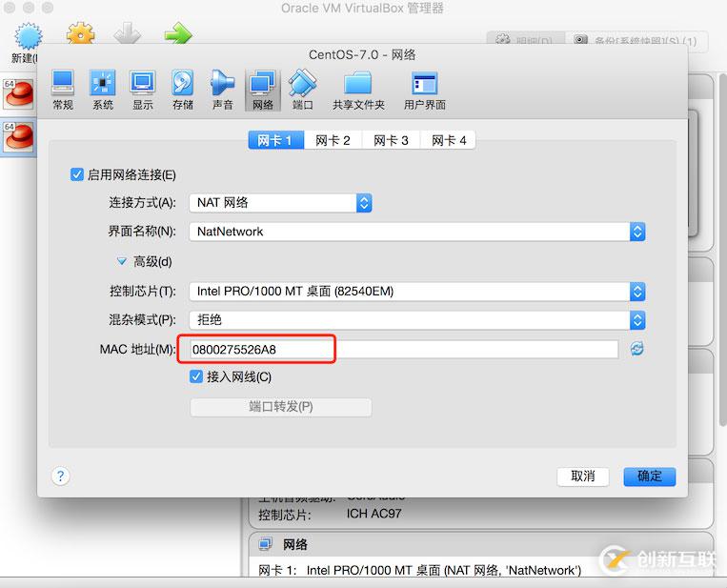Open the 界面名称 NatNetwork dropdown
This screenshot has height=588, width=727.
(x=416, y=232)
